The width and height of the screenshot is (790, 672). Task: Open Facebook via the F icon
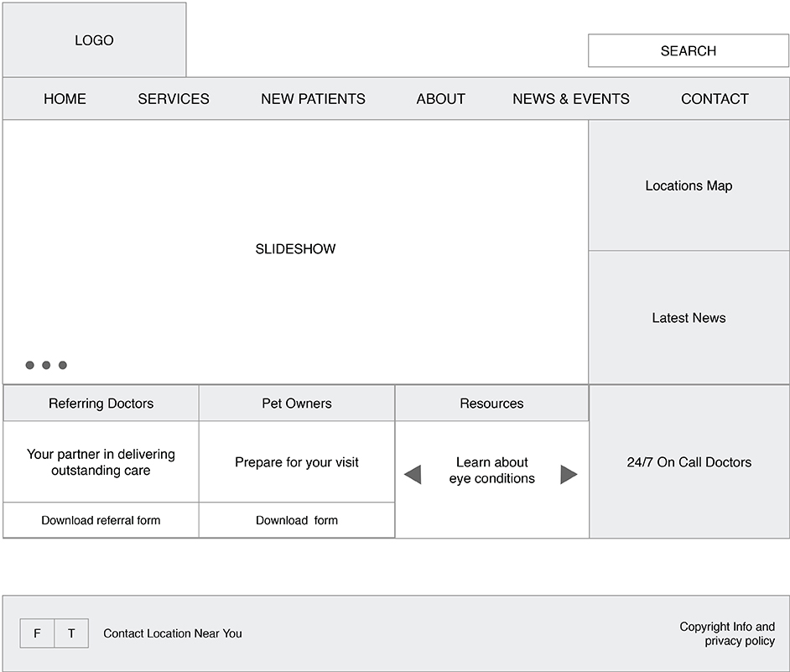point(37,633)
